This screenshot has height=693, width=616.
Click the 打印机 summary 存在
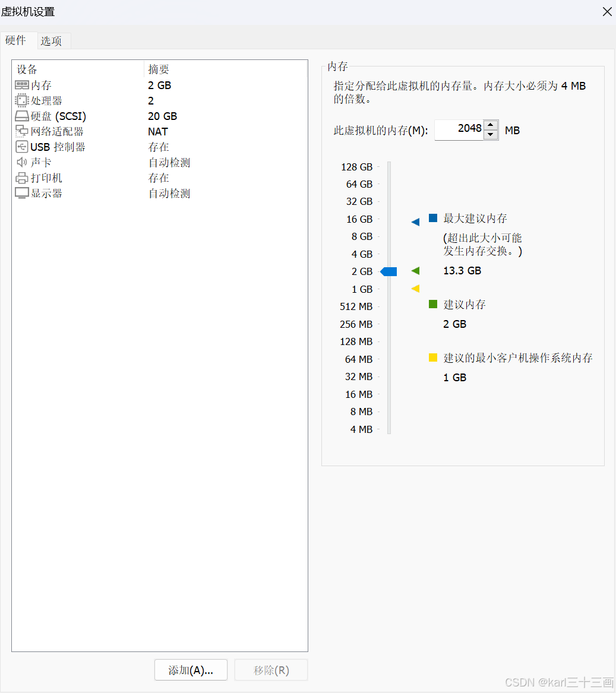(x=159, y=178)
